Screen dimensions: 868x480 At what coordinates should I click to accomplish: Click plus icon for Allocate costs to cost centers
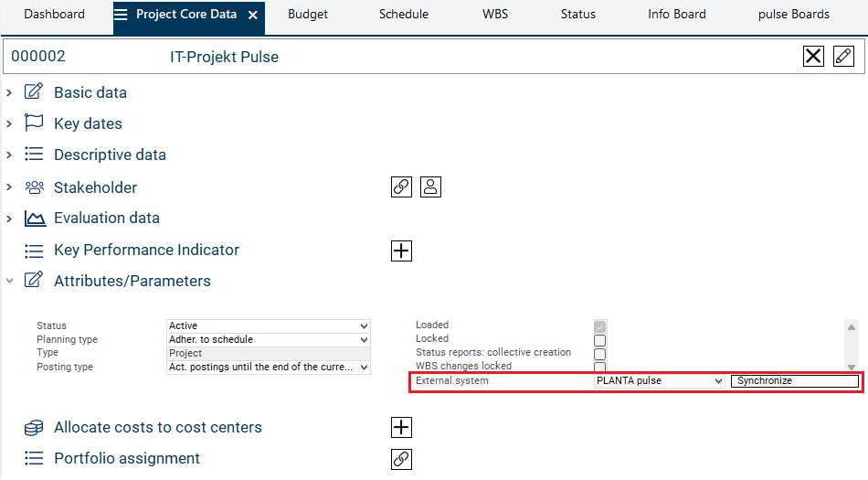(401, 427)
